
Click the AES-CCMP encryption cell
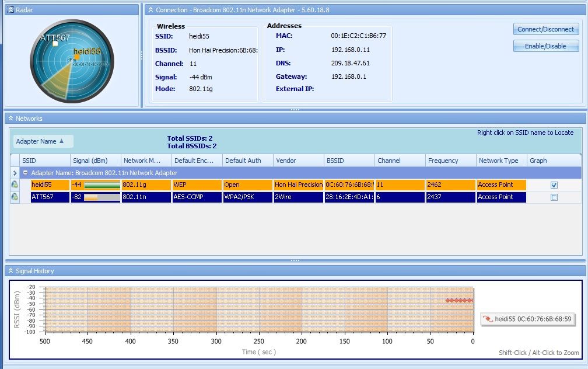197,197
